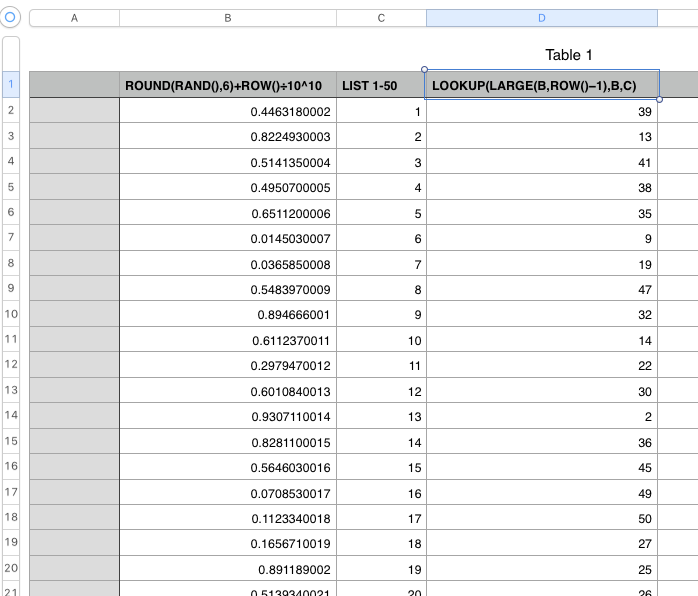
Task: Select column D cell showing 35
Action: (x=542, y=212)
